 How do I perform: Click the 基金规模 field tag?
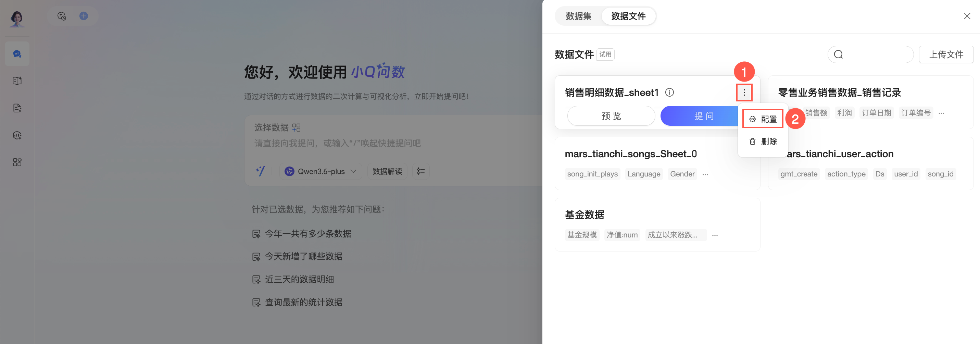click(582, 235)
